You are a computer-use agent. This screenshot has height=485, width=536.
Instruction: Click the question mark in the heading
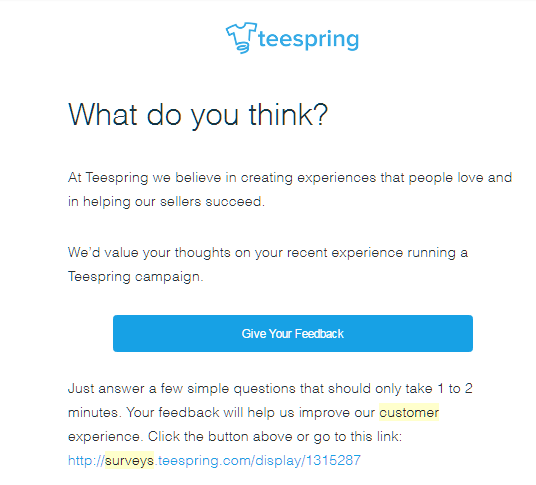pos(321,114)
